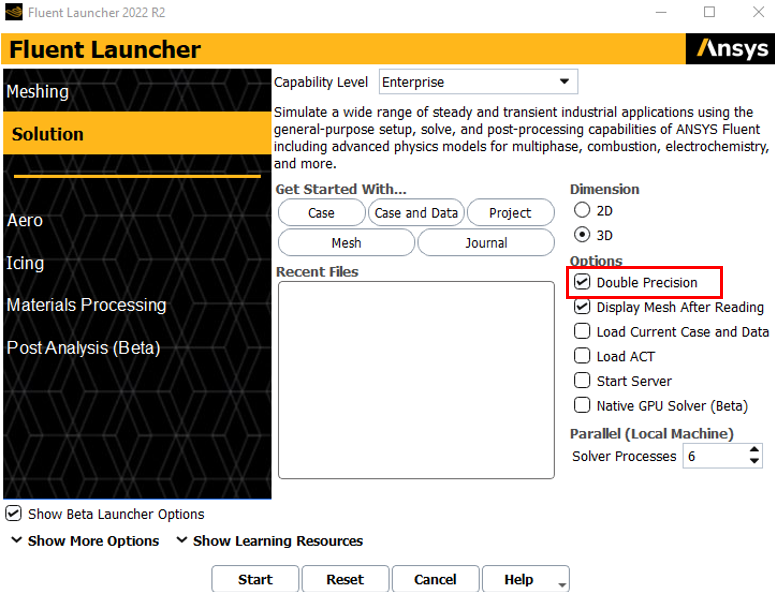Image resolution: width=775 pixels, height=592 pixels.
Task: Click the Fluent Launcher title bar icon
Action: (x=13, y=13)
